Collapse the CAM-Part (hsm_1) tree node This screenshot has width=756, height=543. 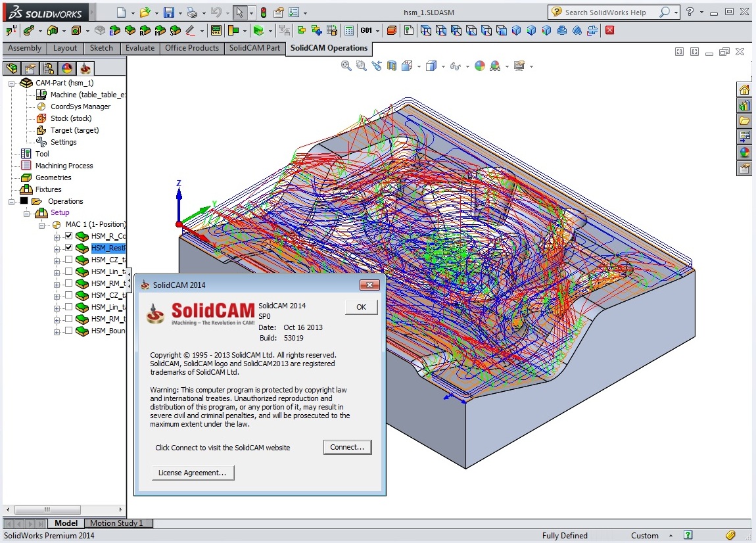(x=11, y=83)
